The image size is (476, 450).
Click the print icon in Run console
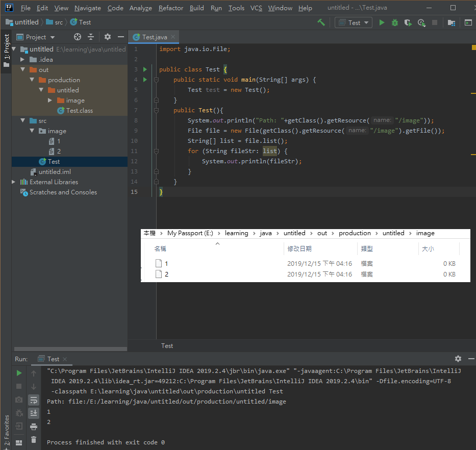point(34,427)
